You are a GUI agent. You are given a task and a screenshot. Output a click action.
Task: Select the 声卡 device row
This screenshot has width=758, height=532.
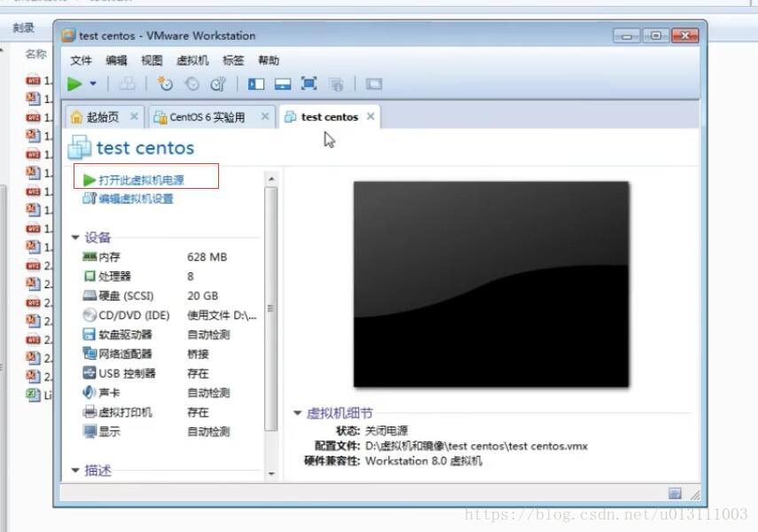coord(169,393)
